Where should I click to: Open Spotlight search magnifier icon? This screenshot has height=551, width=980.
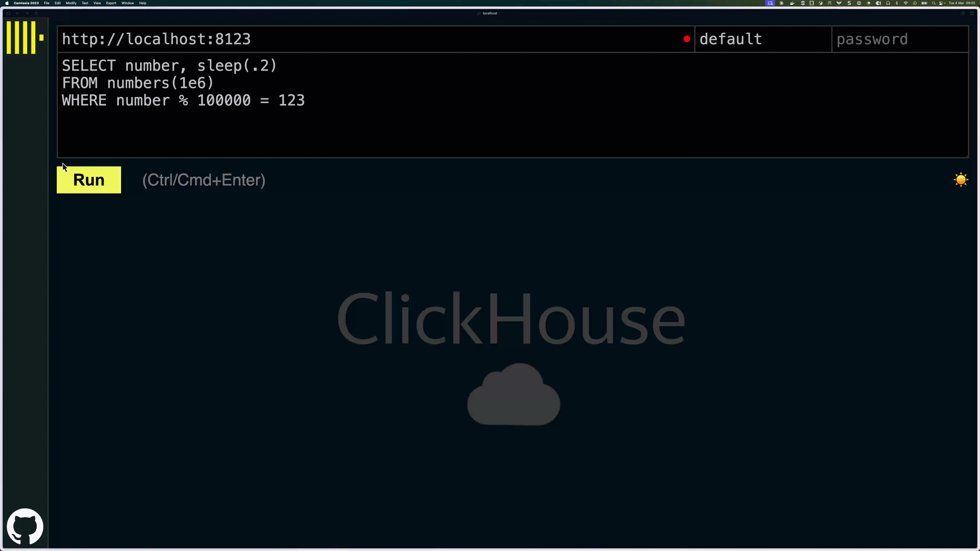(x=934, y=3)
